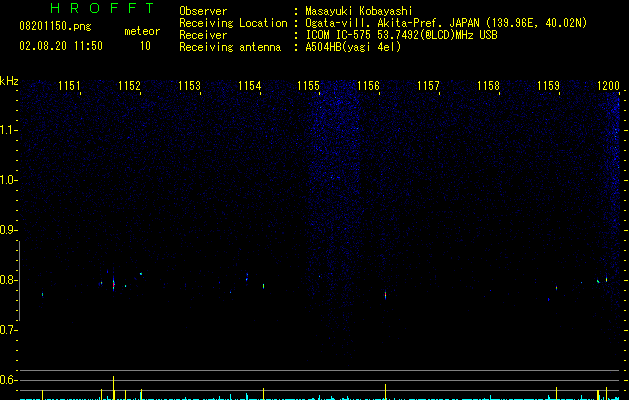Click the strong red meteor echo after 1156
629x400 pixels.
(386, 295)
